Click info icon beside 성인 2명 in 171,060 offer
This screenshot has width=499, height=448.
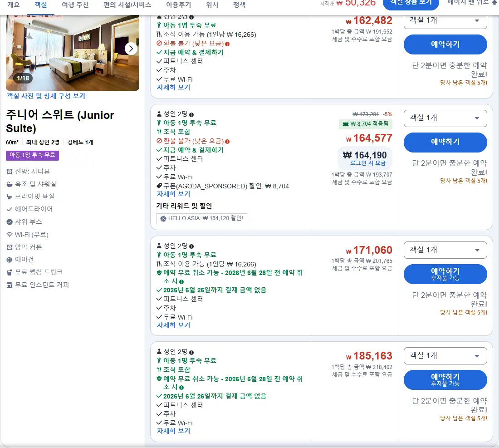(x=191, y=246)
